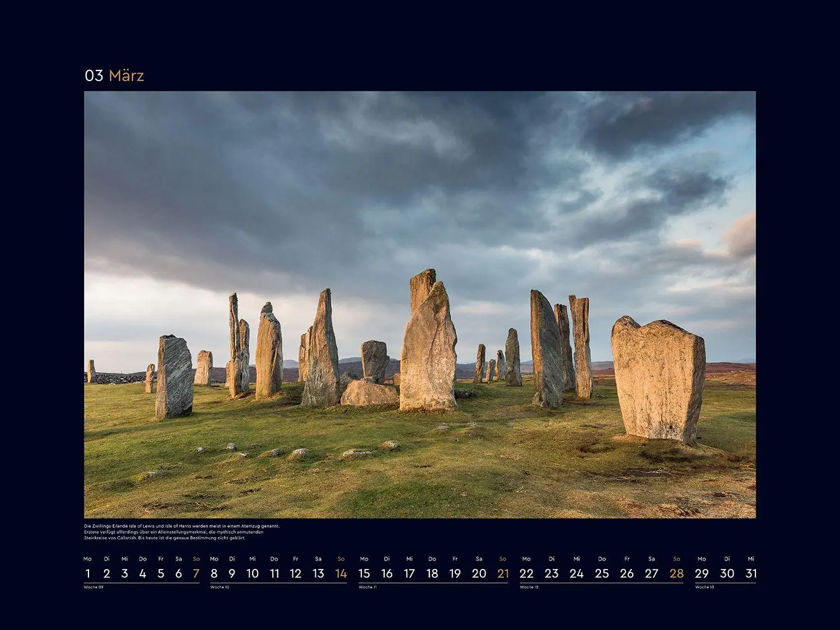Select day 25 in the calendar row

(602, 573)
